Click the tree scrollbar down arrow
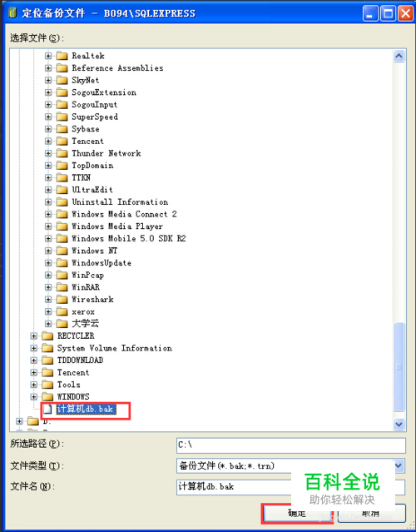The height and width of the screenshot is (532, 416). (x=399, y=424)
